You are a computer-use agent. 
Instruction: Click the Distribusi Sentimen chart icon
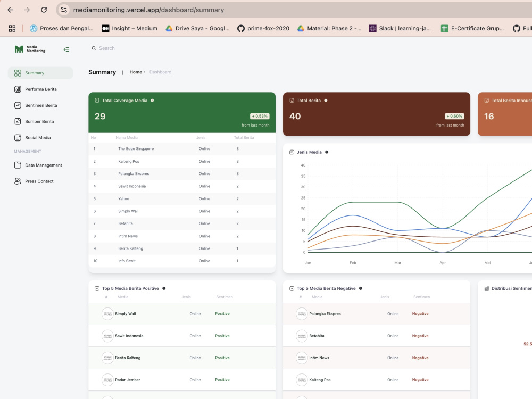click(x=487, y=288)
